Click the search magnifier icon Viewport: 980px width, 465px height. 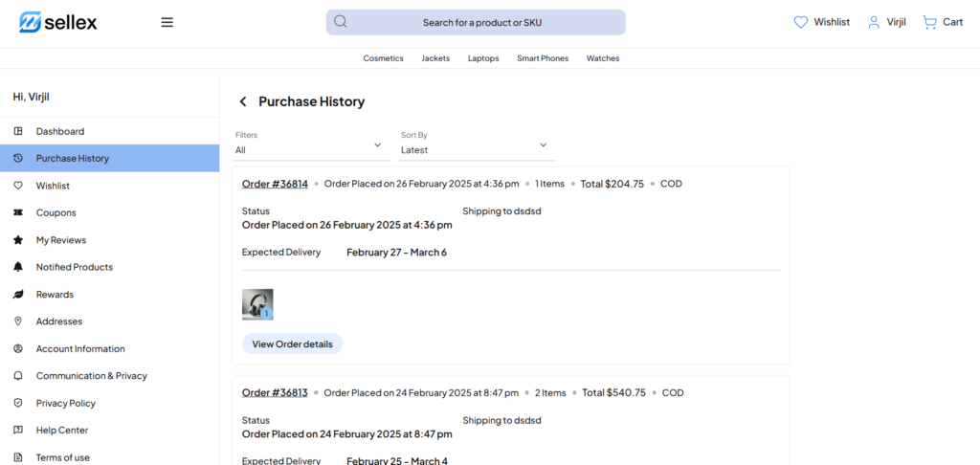[341, 22]
